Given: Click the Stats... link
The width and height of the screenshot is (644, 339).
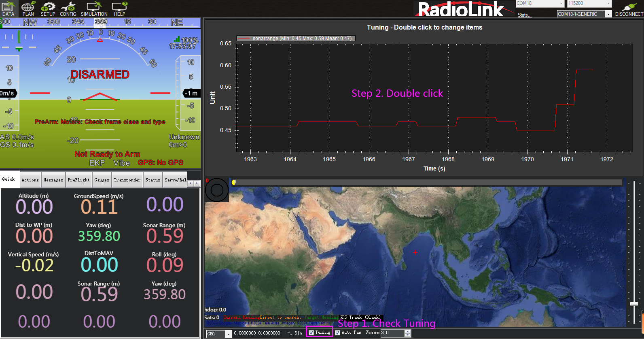Looking at the screenshot, I should click(524, 15).
